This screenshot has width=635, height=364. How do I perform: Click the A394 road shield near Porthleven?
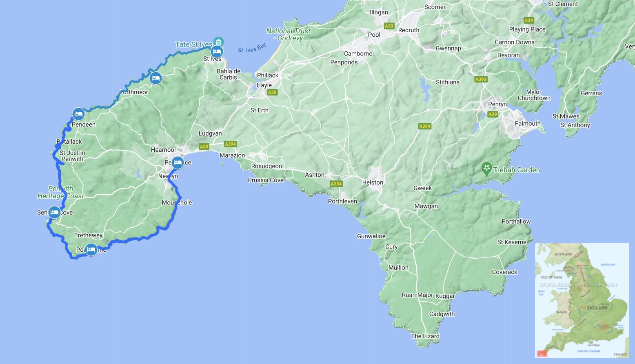(336, 184)
